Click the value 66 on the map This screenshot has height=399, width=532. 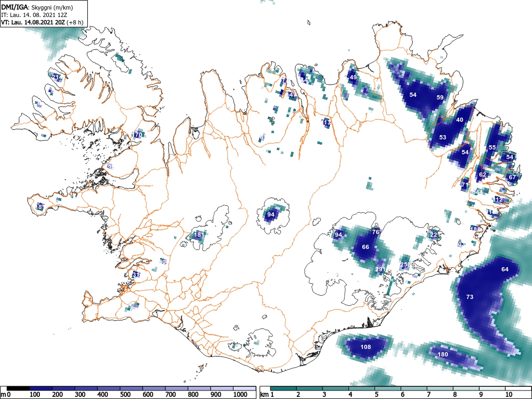tap(365, 247)
